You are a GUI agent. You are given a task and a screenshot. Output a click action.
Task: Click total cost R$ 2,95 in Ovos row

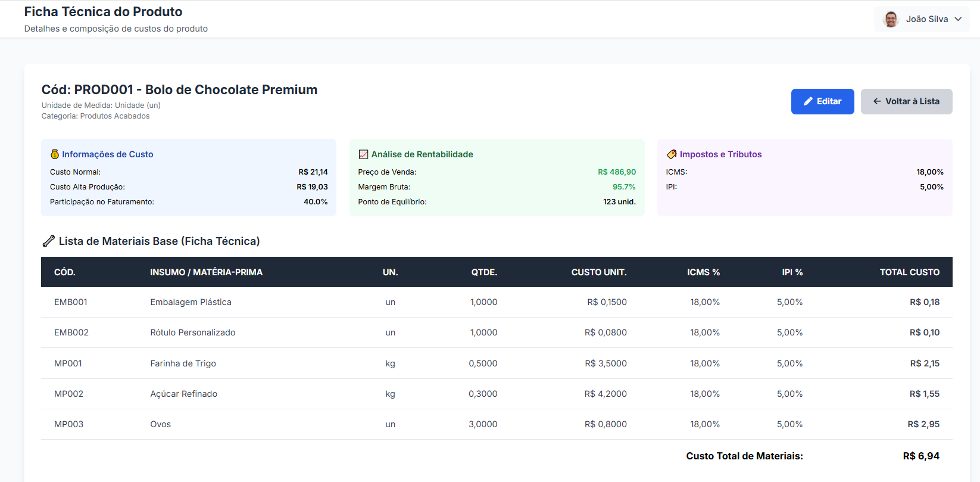click(923, 424)
